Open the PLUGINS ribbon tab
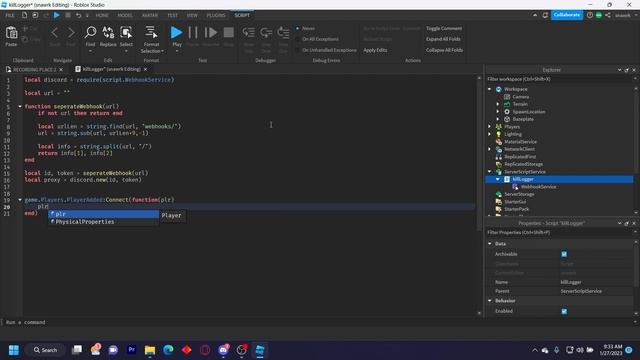The image size is (640, 360). pos(216,15)
